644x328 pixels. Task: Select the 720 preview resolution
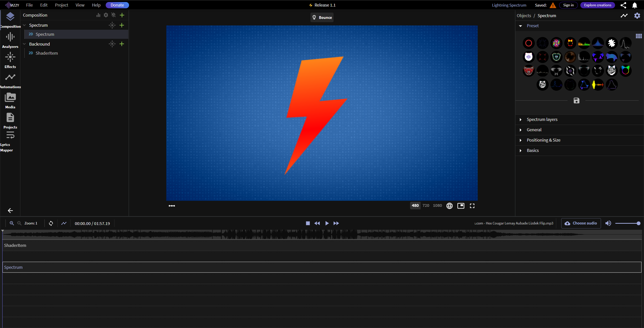tap(426, 206)
